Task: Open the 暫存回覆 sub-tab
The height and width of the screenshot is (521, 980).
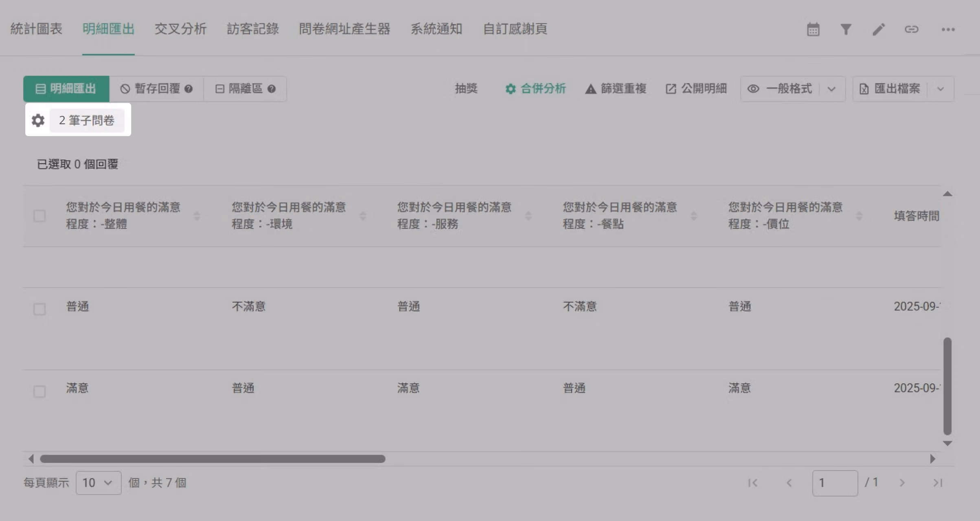Action: (157, 89)
